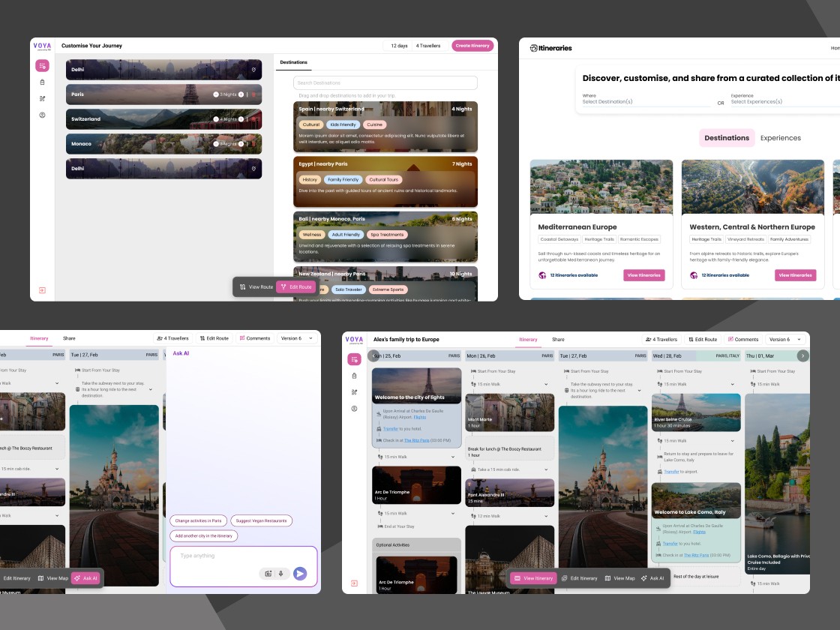Image resolution: width=840 pixels, height=630 pixels.
Task: Open the itinerary sidebar icon in Alex's trip screen
Action: click(x=354, y=359)
